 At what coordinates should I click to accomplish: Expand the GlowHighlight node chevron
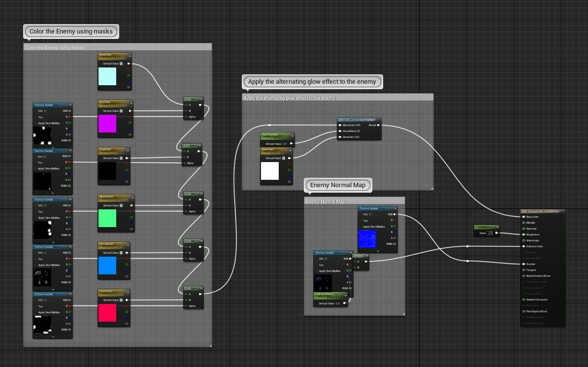pyautogui.click(x=293, y=135)
